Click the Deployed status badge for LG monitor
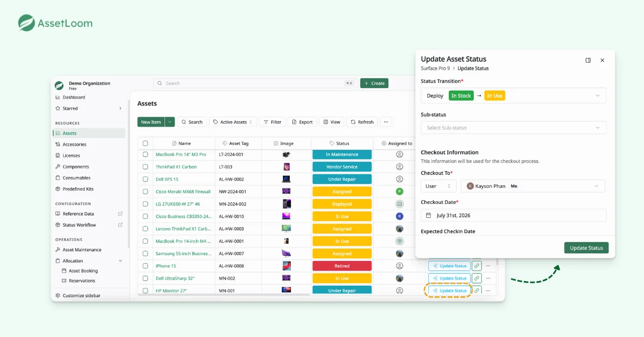 point(342,204)
